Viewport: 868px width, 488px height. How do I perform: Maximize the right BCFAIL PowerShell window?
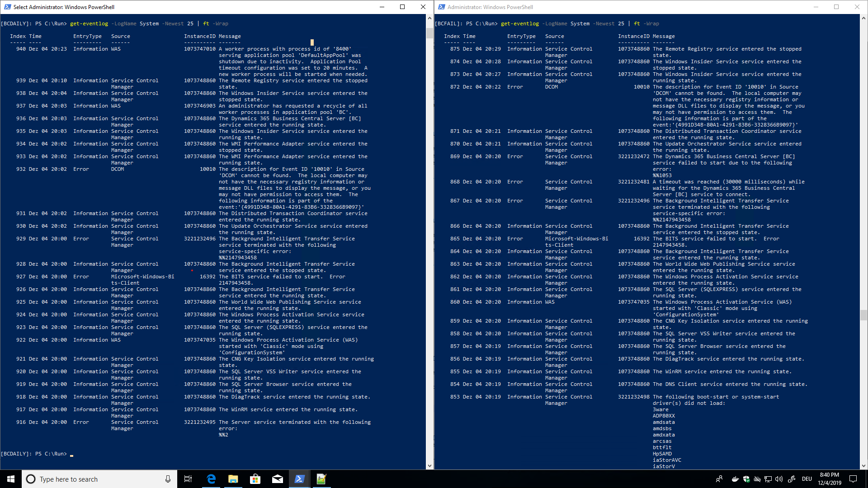coord(836,7)
